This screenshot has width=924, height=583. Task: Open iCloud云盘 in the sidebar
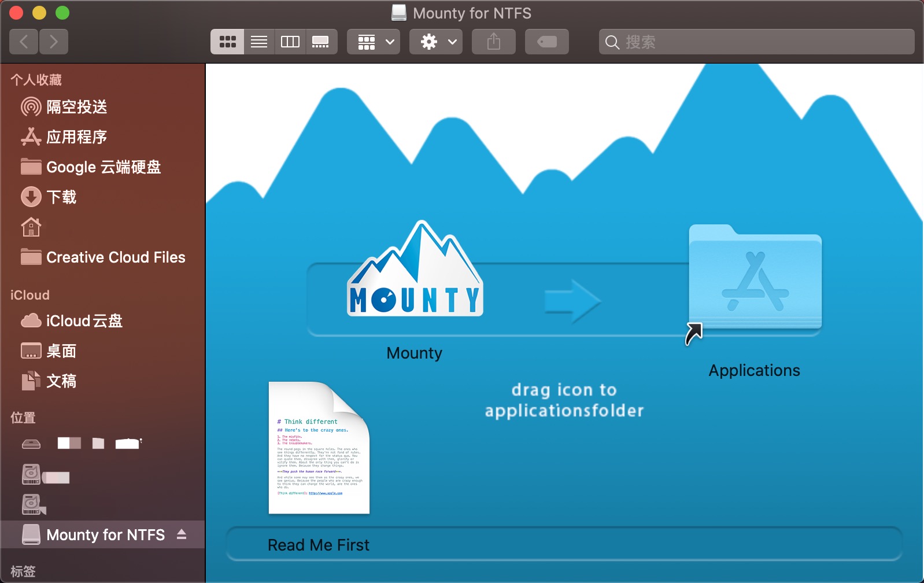(x=102, y=321)
